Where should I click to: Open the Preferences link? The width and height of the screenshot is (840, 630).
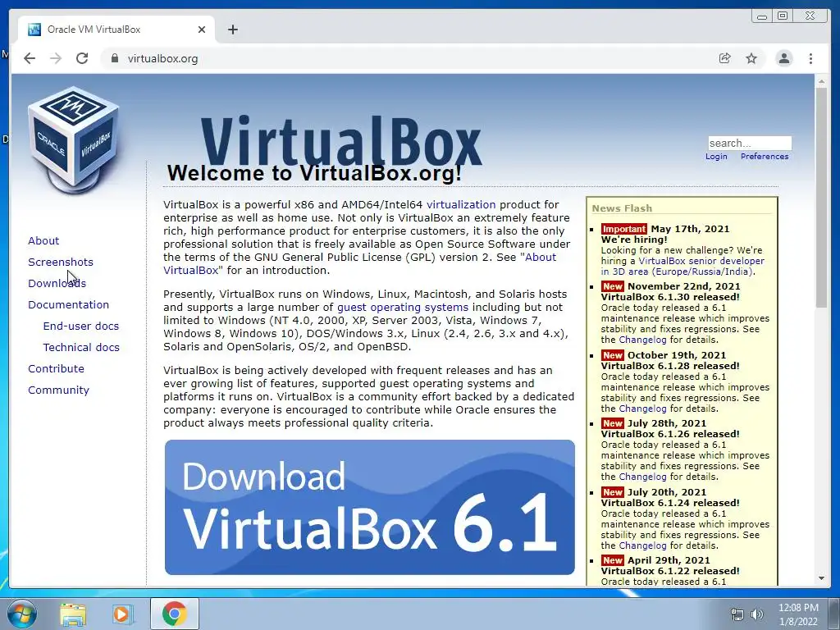(x=765, y=157)
